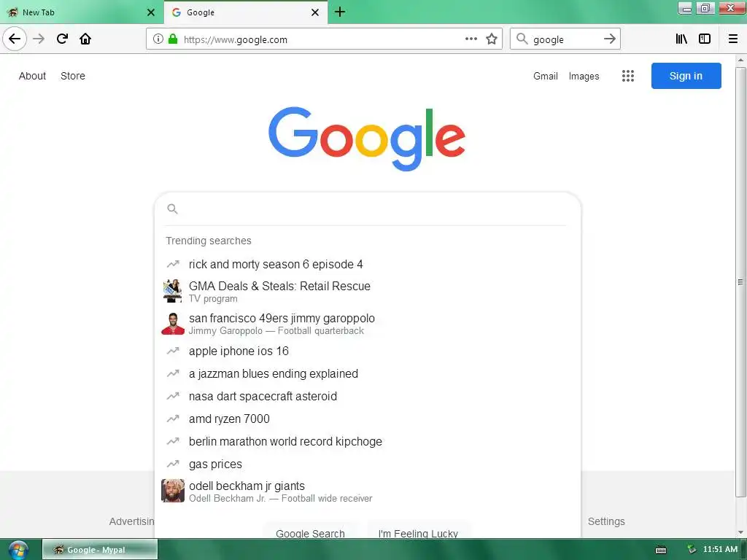Open the Library icon in toolbar
The width and height of the screenshot is (747, 560).
tap(681, 39)
